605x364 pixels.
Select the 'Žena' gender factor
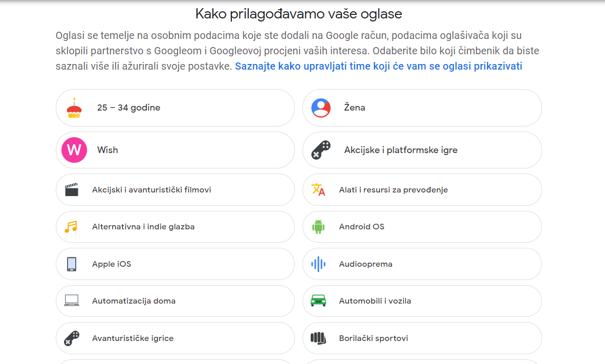click(x=354, y=108)
